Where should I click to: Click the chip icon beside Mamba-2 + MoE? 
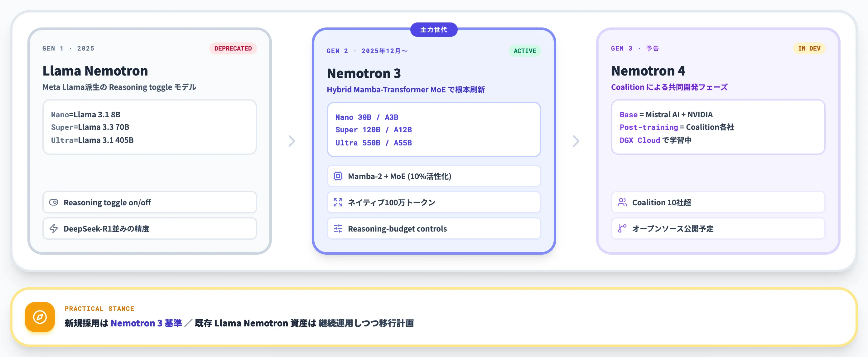338,176
